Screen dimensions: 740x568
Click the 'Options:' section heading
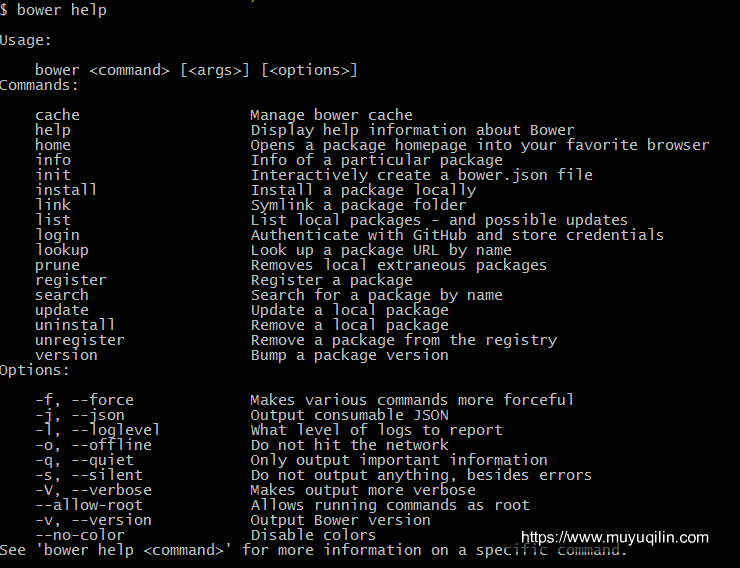[35, 370]
